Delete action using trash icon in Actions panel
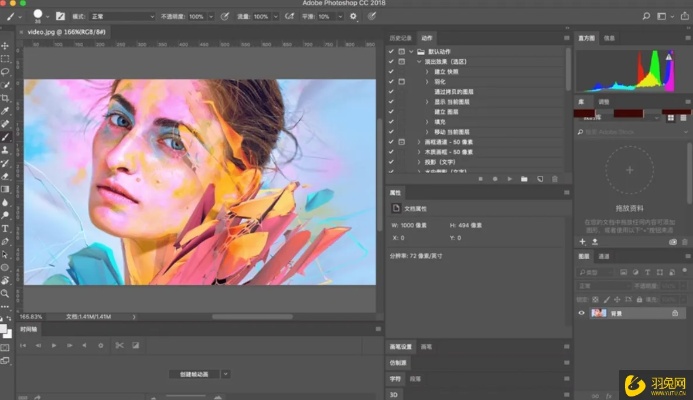Viewport: 693px width, 400px height. (555, 179)
